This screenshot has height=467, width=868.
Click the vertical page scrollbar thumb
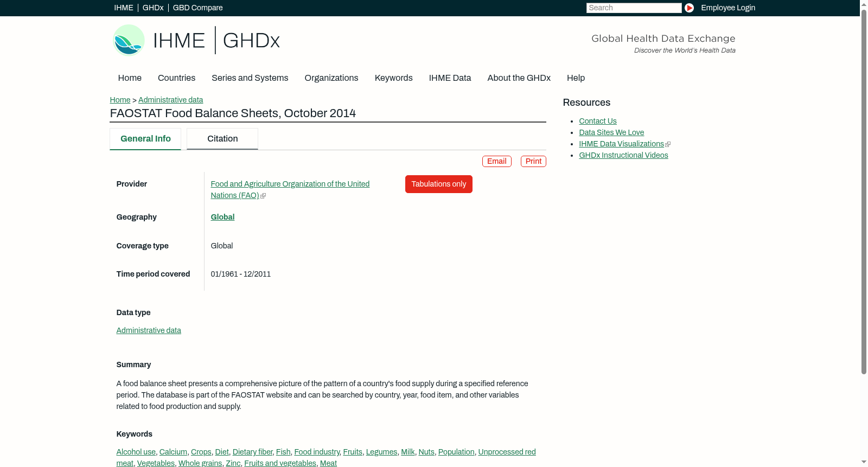(x=864, y=191)
